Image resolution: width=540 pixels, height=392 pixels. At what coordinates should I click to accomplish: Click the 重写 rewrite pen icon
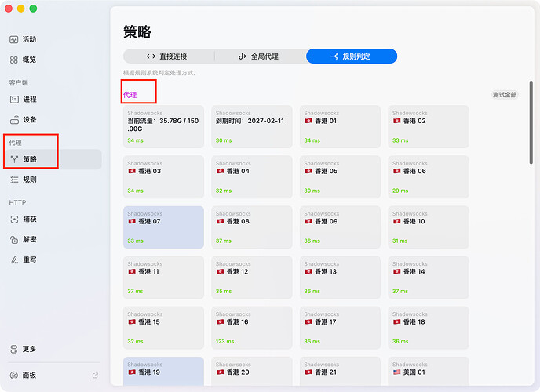click(x=14, y=260)
